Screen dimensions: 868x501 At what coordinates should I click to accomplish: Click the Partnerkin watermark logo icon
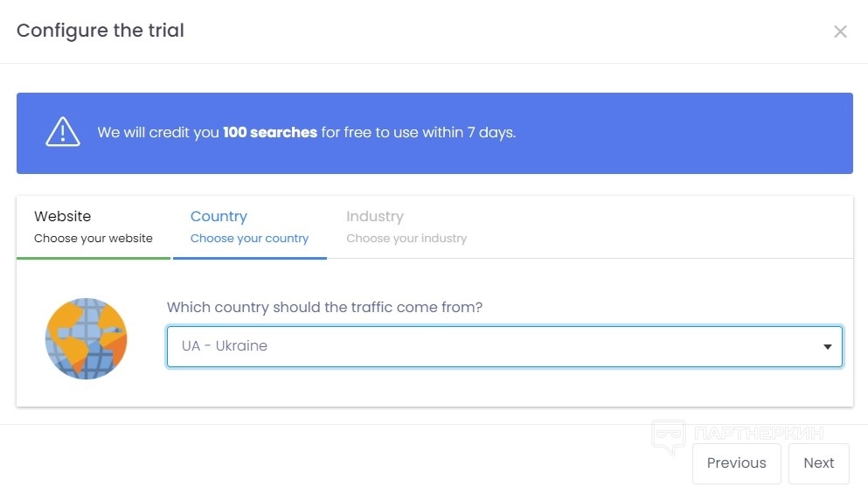[668, 435]
